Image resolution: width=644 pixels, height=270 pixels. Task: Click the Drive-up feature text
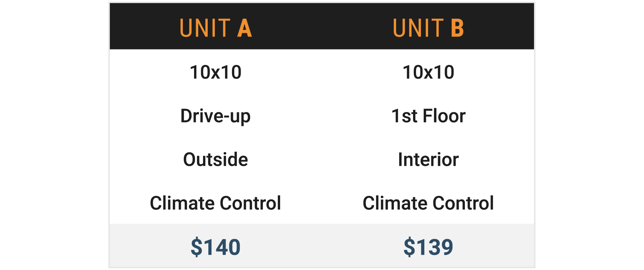click(216, 116)
